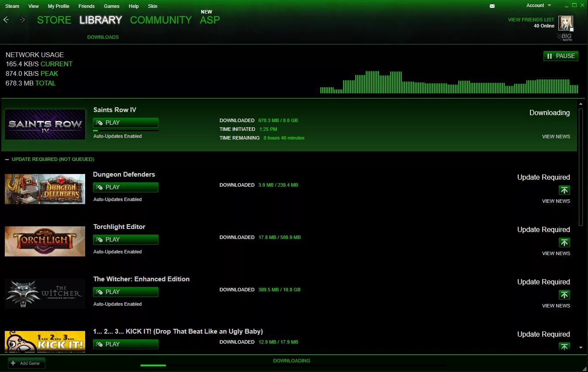
Task: View news for Saints Row IV
Action: coord(556,137)
